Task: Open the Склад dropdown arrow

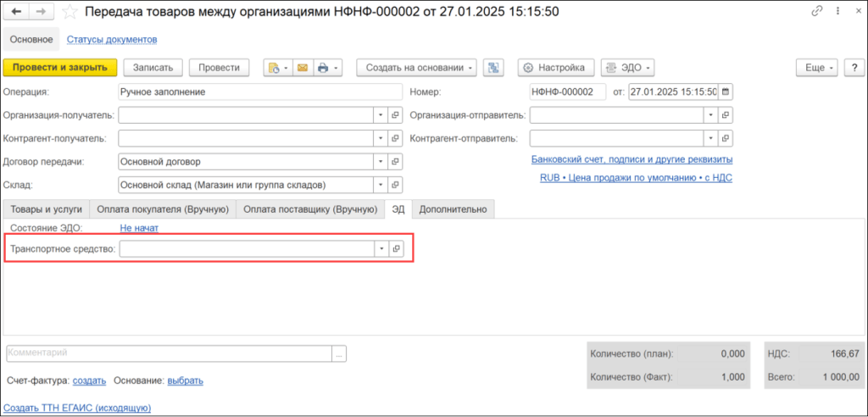Action: [x=381, y=185]
